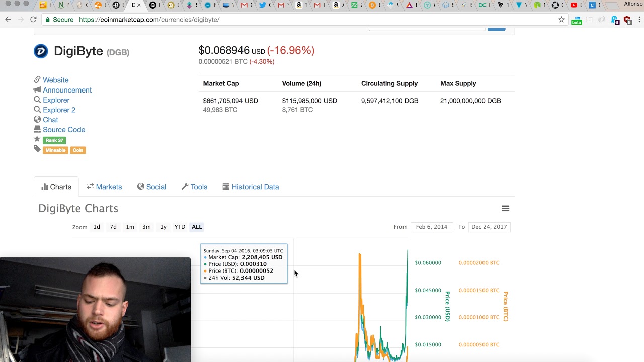Click the Rank 37 badge
This screenshot has height=362, width=644.
coord(54,140)
